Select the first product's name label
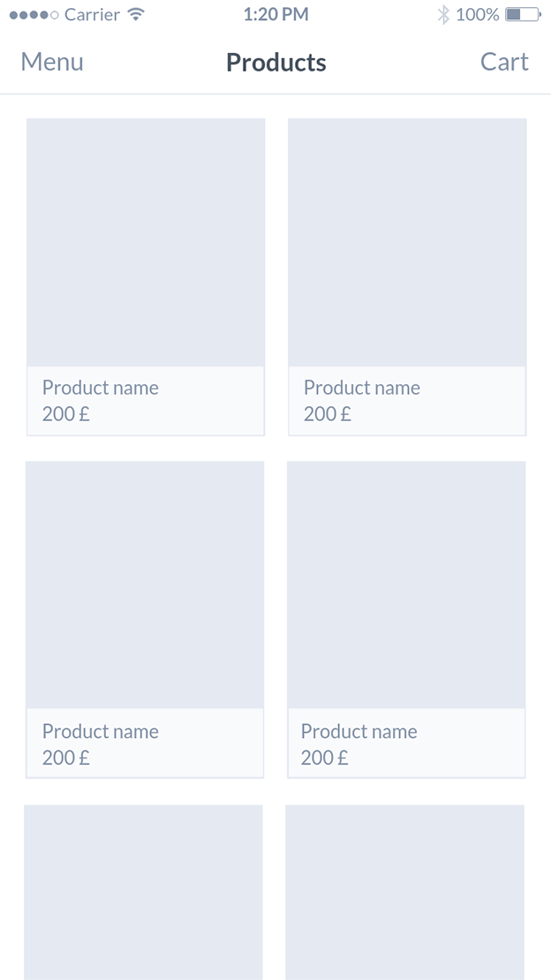The image size is (551, 980). click(101, 388)
